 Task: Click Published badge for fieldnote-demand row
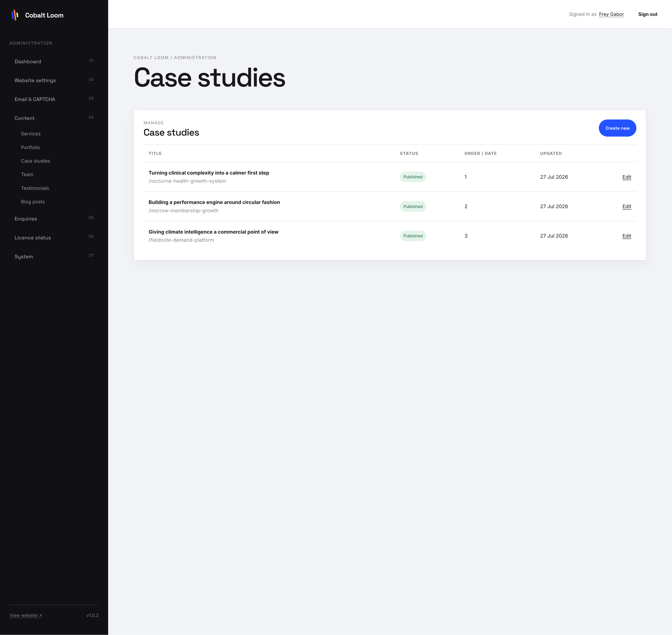413,236
